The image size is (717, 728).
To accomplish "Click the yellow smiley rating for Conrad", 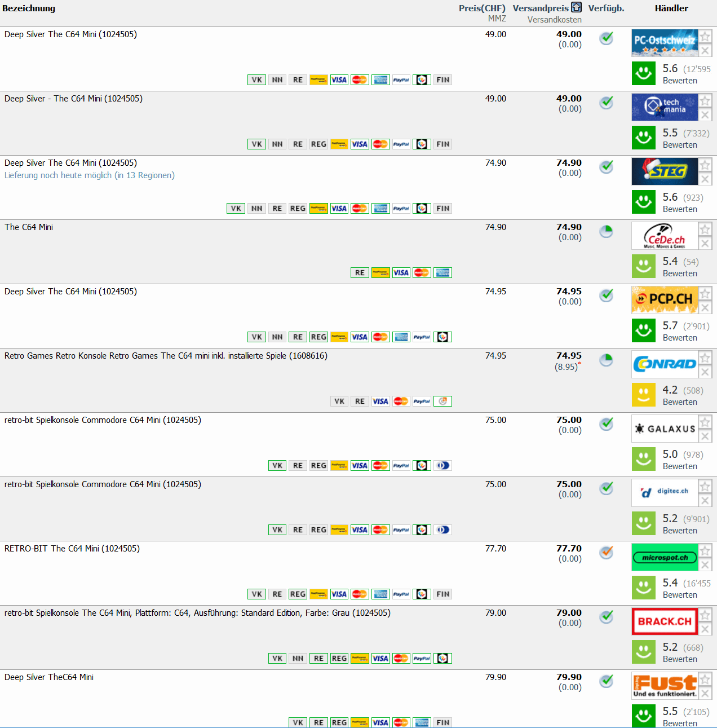I will pyautogui.click(x=644, y=394).
